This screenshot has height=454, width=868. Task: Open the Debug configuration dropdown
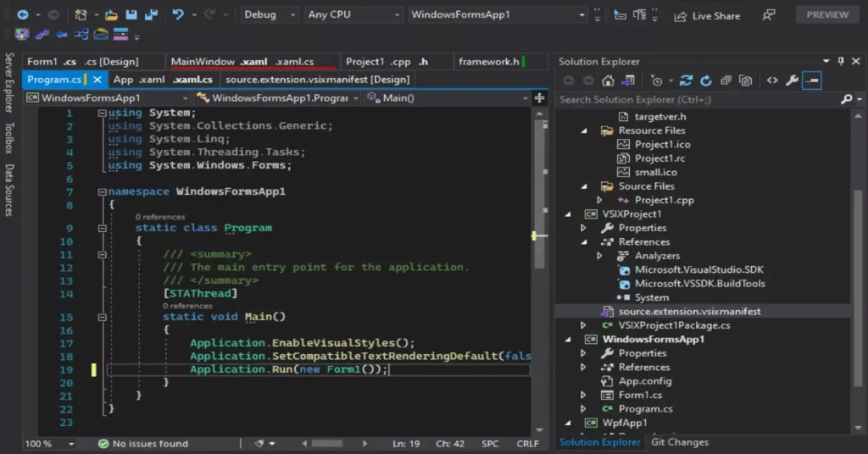(x=269, y=15)
